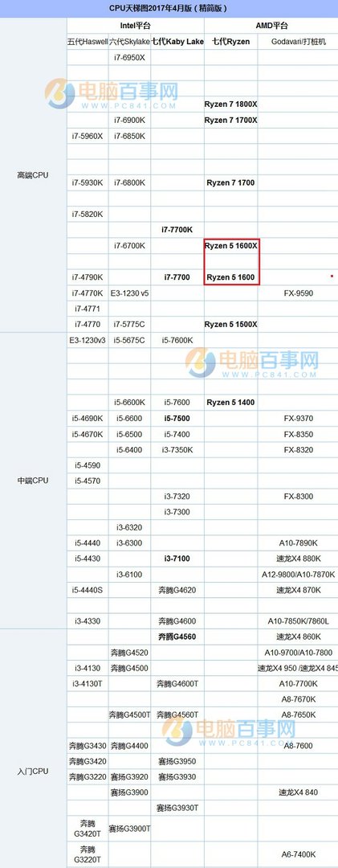The width and height of the screenshot is (338, 868).
Task: Click the Ryzen 7 1700X cell
Action: pyautogui.click(x=230, y=120)
